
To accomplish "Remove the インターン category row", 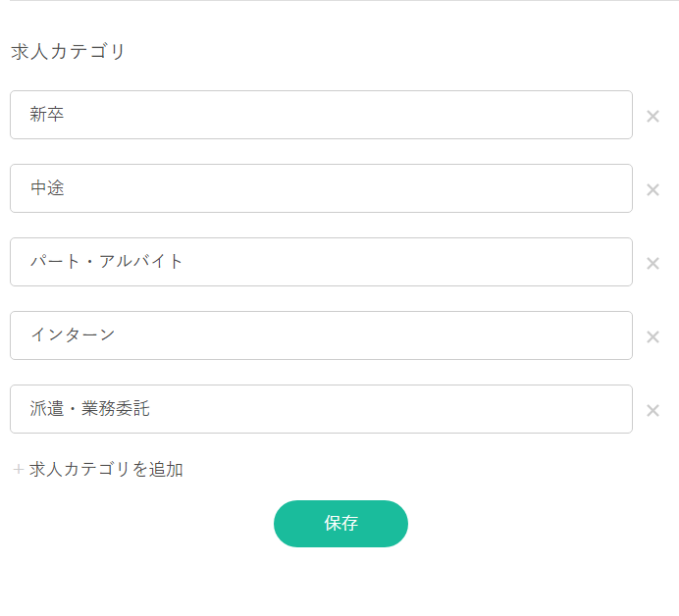I will 653,337.
